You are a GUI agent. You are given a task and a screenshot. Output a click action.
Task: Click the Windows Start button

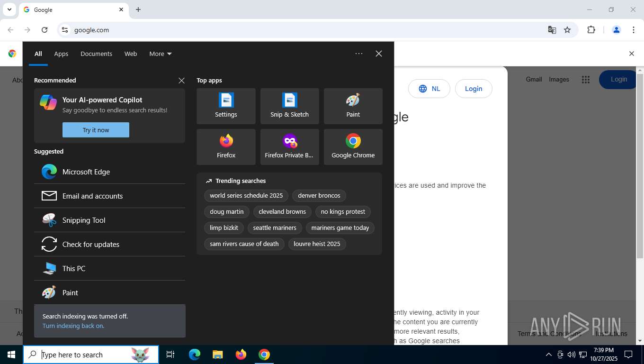11,355
